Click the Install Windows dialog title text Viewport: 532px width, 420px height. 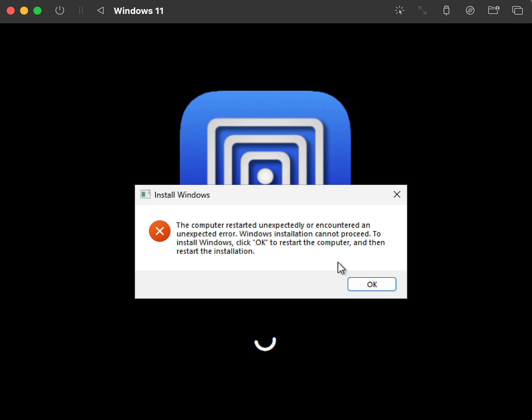(182, 195)
